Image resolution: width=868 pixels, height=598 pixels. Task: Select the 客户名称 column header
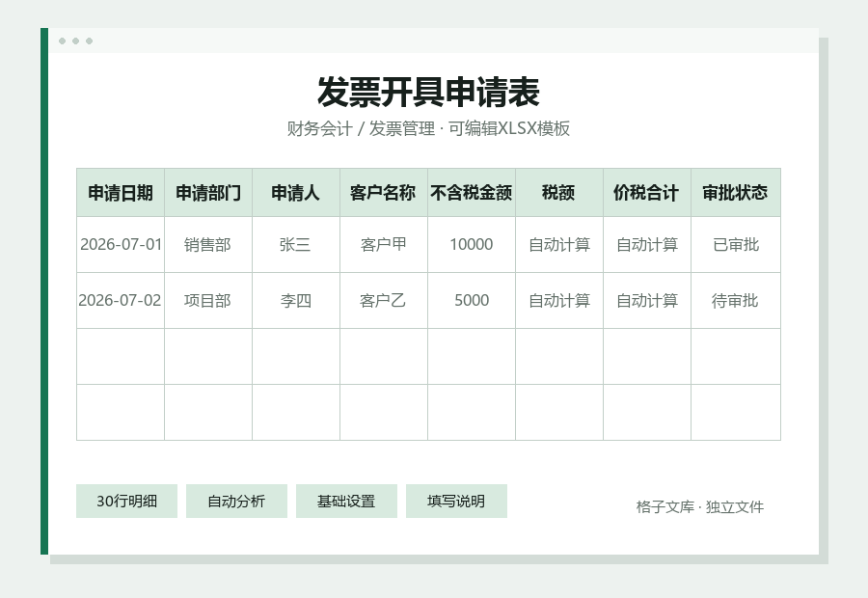(384, 193)
